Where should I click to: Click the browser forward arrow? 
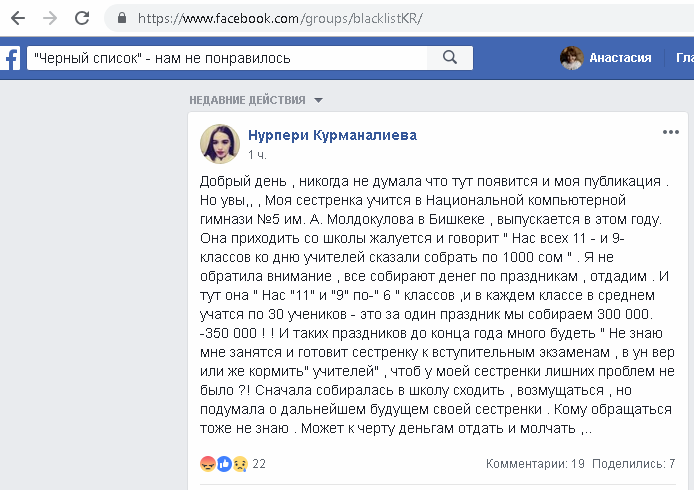point(50,18)
